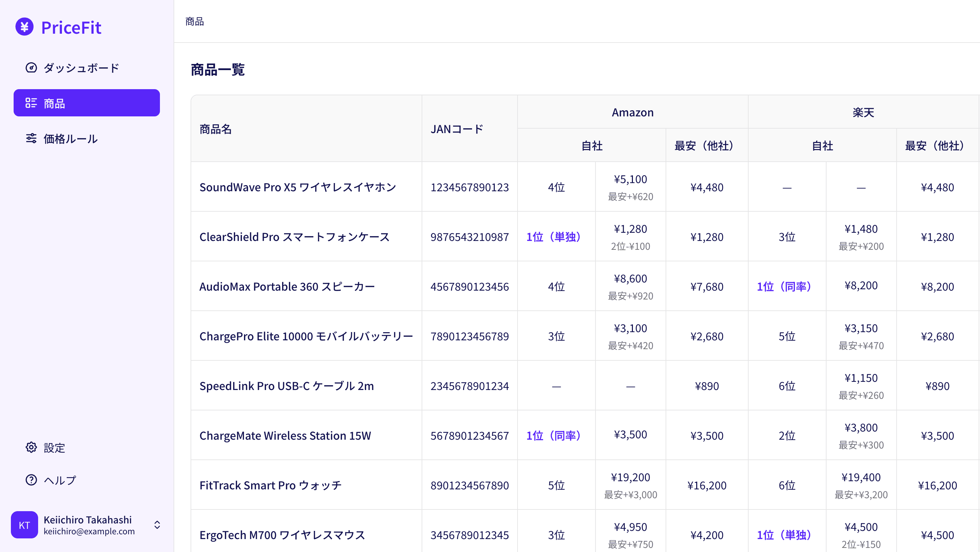Screen dimensions: 980x552
Task: Click 商品 breadcrumb at top
Action: click(x=194, y=22)
